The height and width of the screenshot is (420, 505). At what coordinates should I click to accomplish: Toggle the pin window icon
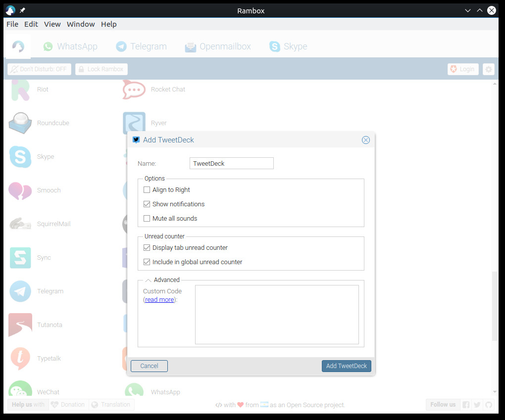[22, 10]
